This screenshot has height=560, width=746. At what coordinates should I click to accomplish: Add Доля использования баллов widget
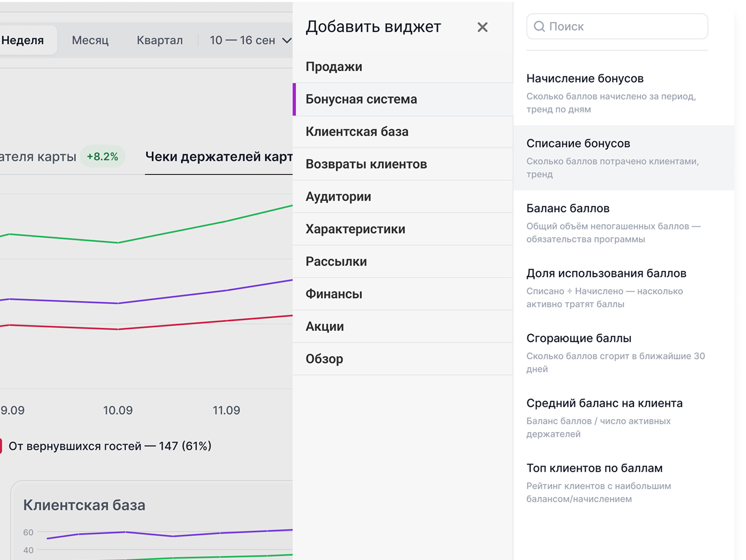coord(624,288)
